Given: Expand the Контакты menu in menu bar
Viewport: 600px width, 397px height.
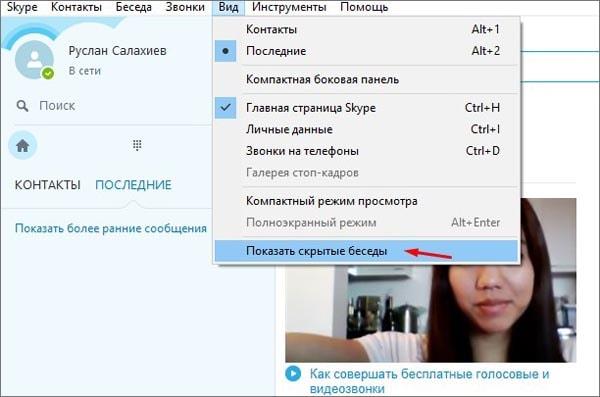Looking at the screenshot, I should click(76, 7).
